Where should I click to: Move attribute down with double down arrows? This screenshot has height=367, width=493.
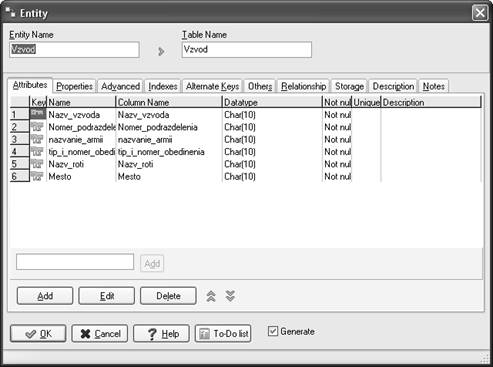[x=230, y=296]
